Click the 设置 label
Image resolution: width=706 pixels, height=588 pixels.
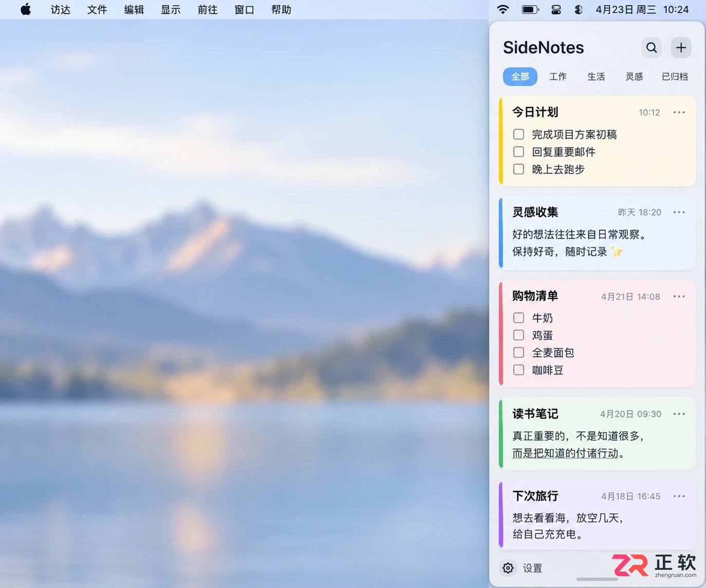[x=532, y=568]
